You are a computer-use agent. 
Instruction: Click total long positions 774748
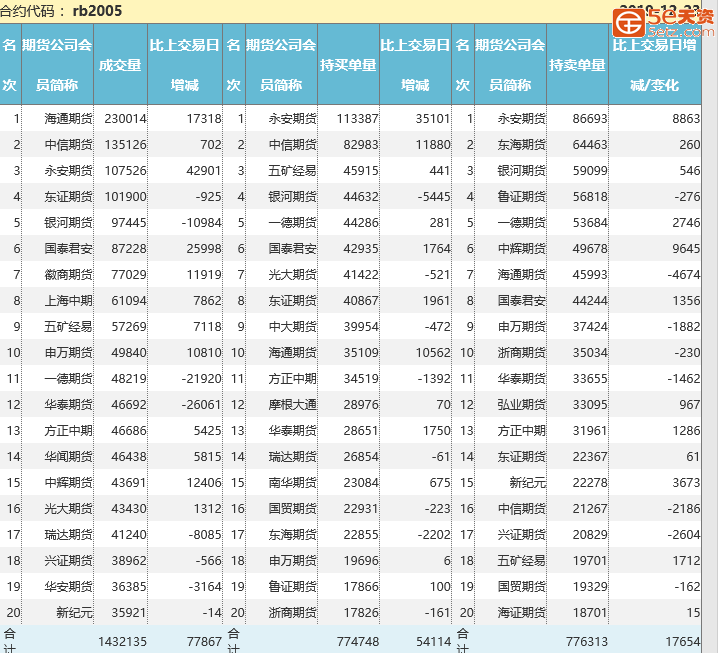tap(357, 642)
